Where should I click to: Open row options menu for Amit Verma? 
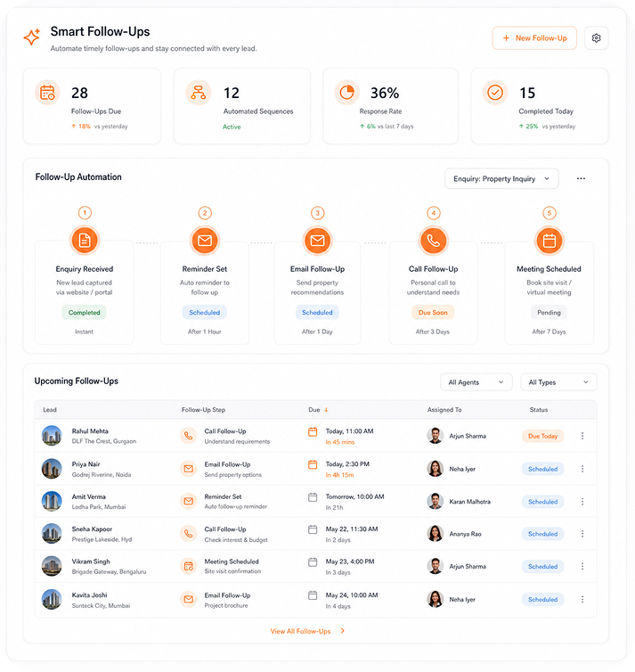click(582, 502)
